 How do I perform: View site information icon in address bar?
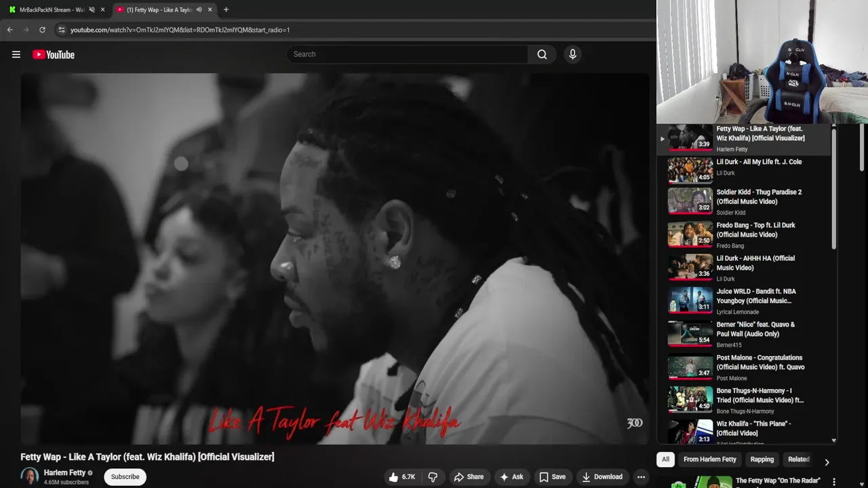[x=62, y=30]
